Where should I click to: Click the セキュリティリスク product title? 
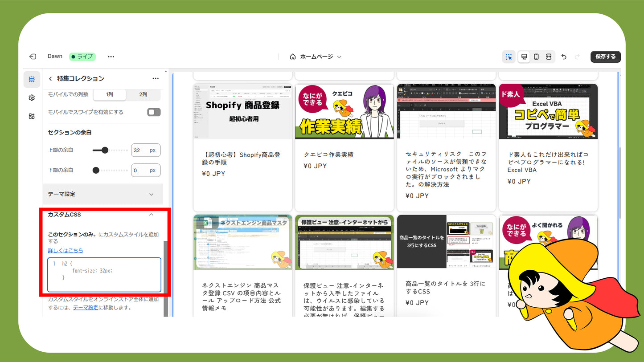446,169
